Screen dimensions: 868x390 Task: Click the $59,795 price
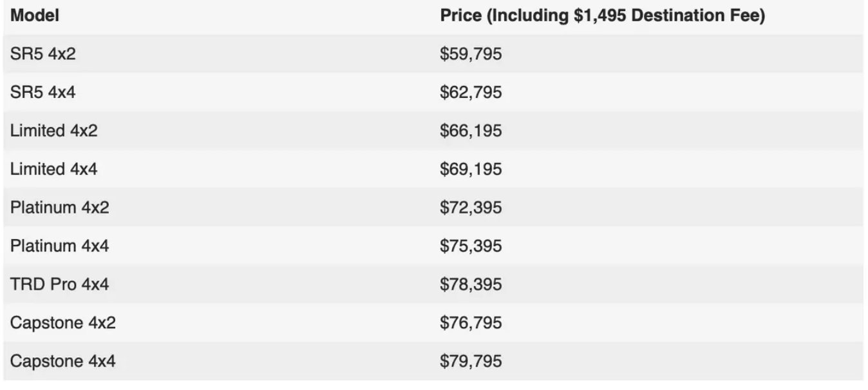click(x=471, y=54)
